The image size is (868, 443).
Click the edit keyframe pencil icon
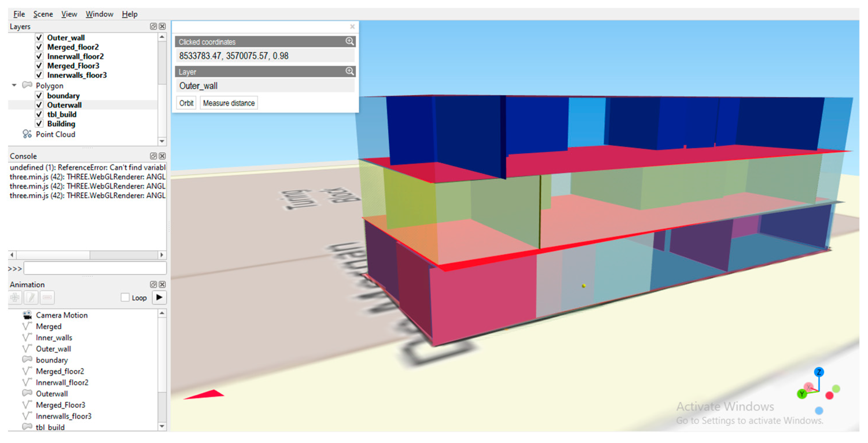(x=31, y=297)
